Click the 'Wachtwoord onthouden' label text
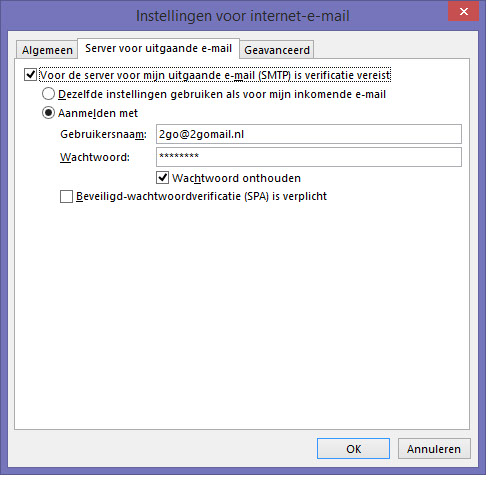Screen dimensions: 494x481 coord(236,178)
